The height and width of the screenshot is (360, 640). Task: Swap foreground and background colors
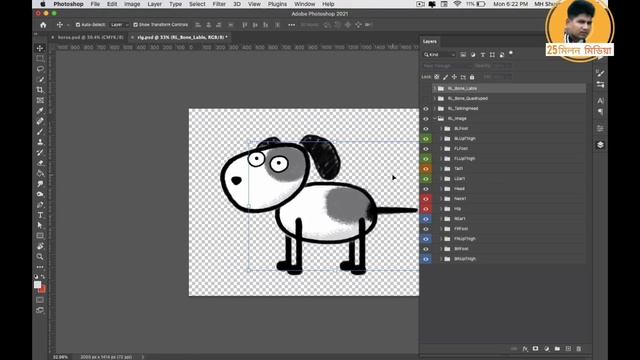43,277
